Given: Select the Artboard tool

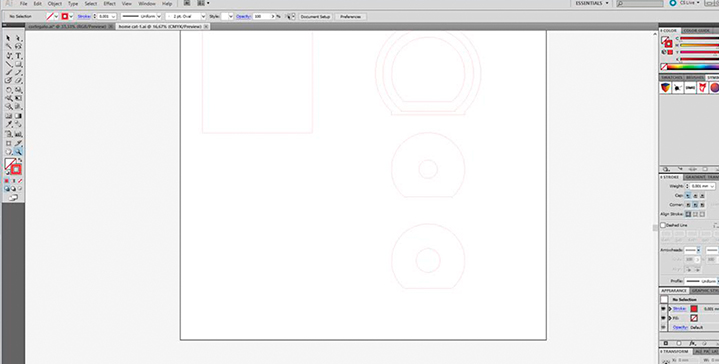Looking at the screenshot, I should click(8, 143).
